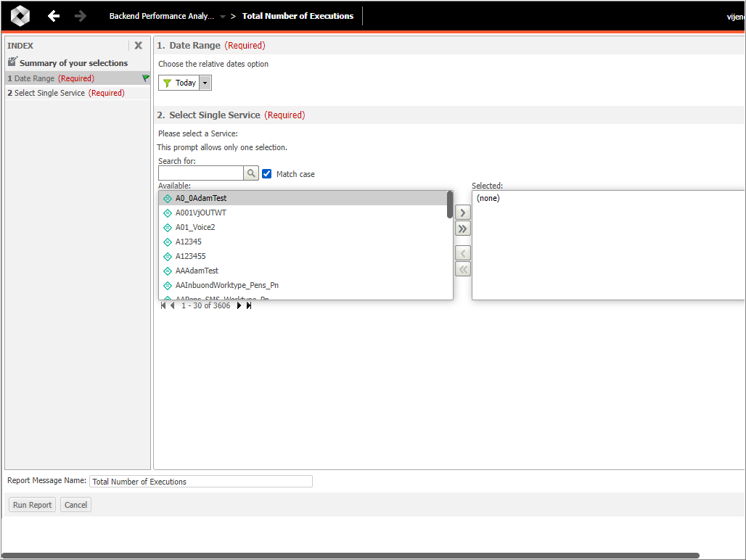Toggle the Match case checkbox
Screen dimensions: 746x560
coord(267,174)
